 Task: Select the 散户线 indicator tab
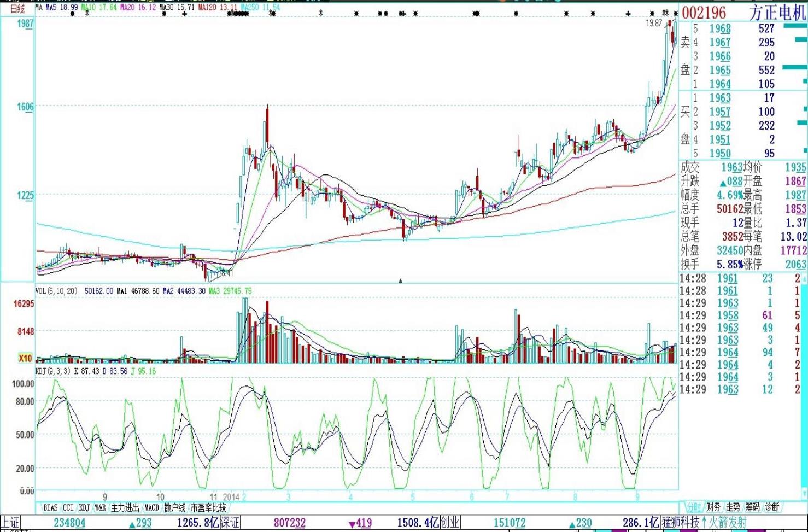[x=174, y=507]
